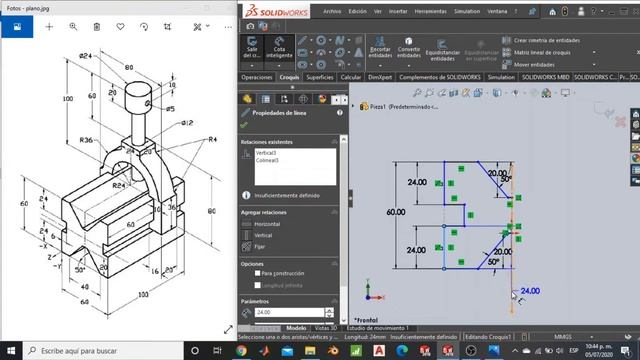Screen dimensions: 640x360
Task: Open the PropertyManager tab
Action: tap(266, 99)
